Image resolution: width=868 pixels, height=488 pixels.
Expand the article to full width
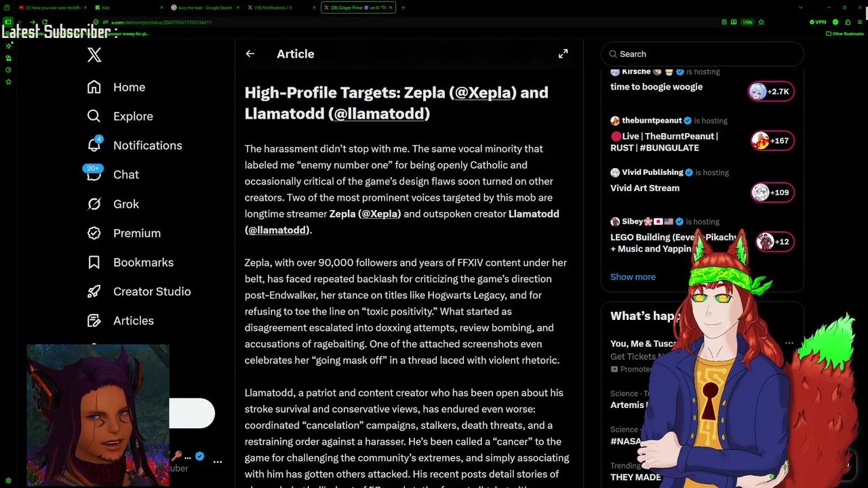(x=563, y=54)
